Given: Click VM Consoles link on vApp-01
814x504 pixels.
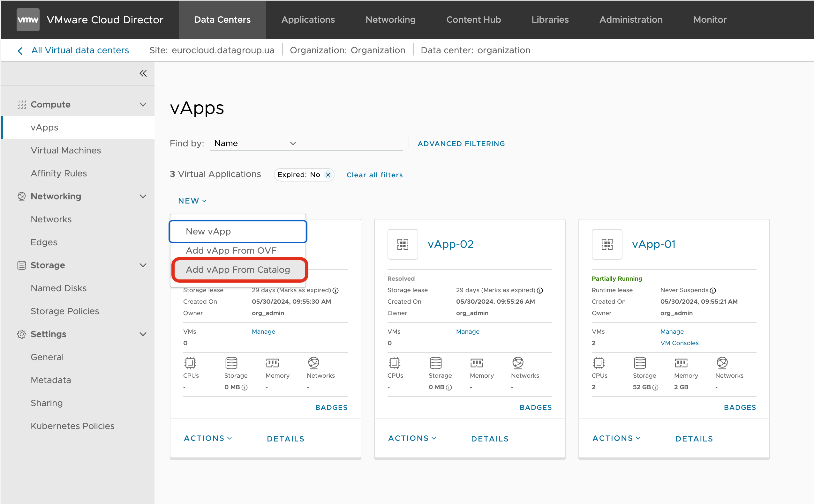Looking at the screenshot, I should [x=679, y=343].
